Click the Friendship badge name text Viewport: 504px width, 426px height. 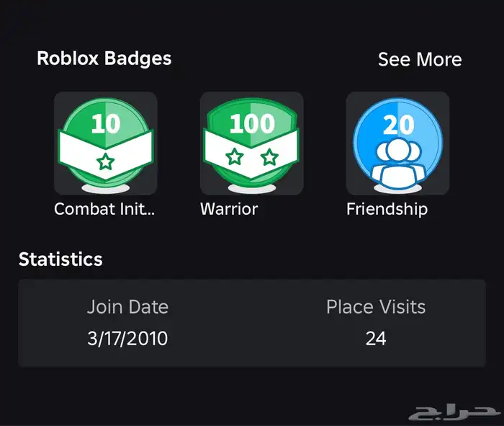pos(387,210)
